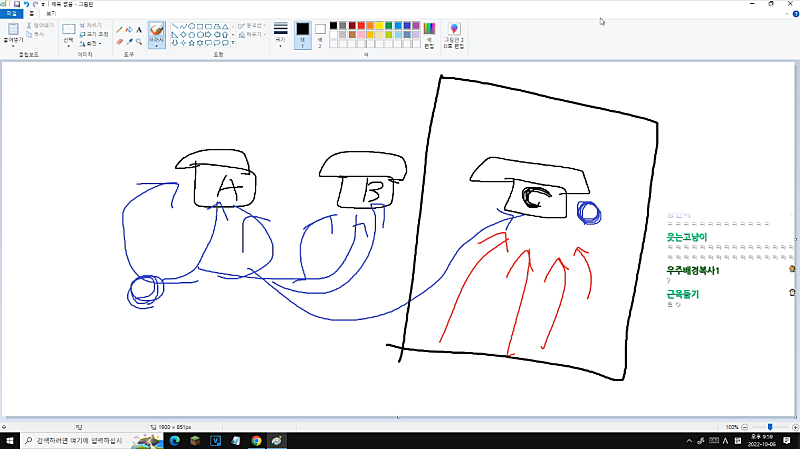Open the Brushes dropdown
Viewport: 800px width, 449px height.
point(157,46)
